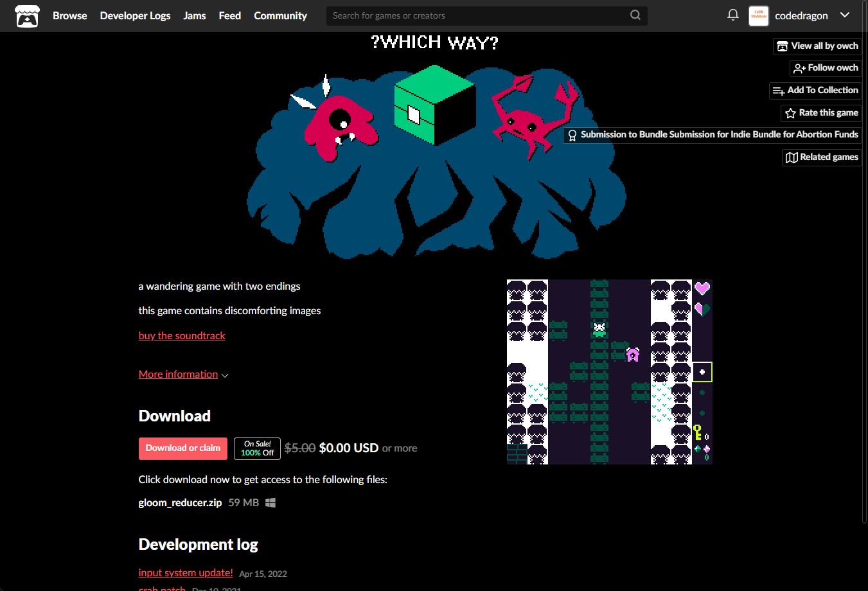Click the codedragon username
Image resolution: width=868 pixels, height=591 pixels.
(x=801, y=16)
